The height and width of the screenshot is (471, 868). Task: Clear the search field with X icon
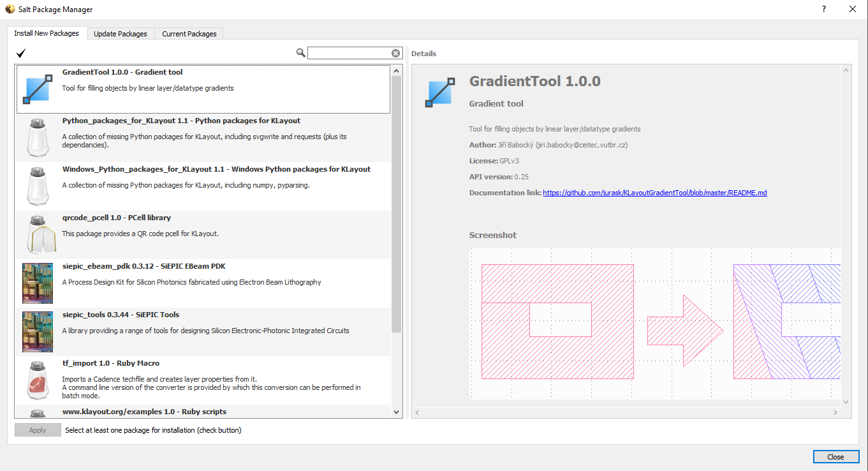[x=395, y=54]
